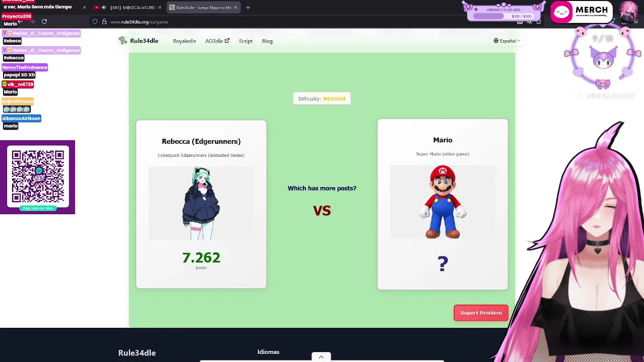644x362 pixels.
Task: Click the Report Problem button
Action: [x=481, y=313]
